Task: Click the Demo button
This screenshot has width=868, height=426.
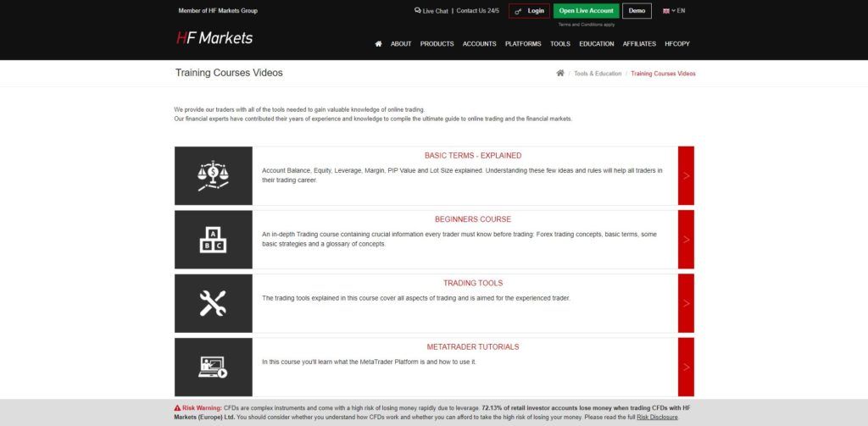Action: 637,11
